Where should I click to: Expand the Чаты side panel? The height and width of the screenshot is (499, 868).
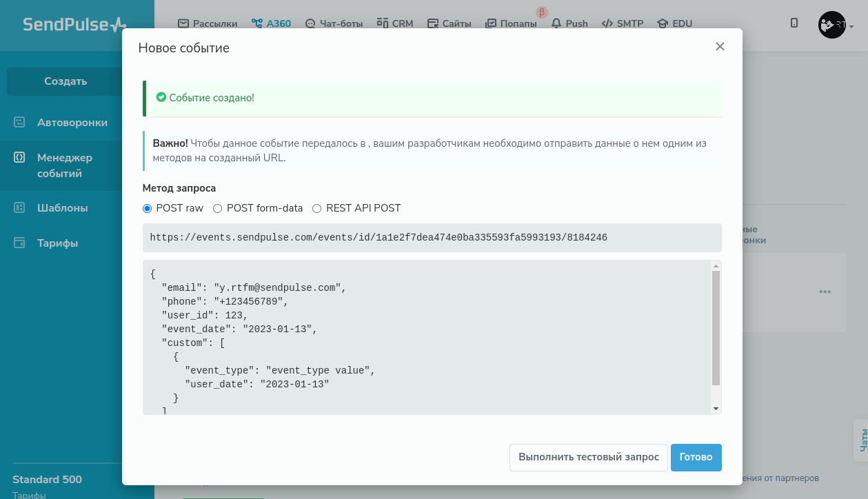point(861,440)
